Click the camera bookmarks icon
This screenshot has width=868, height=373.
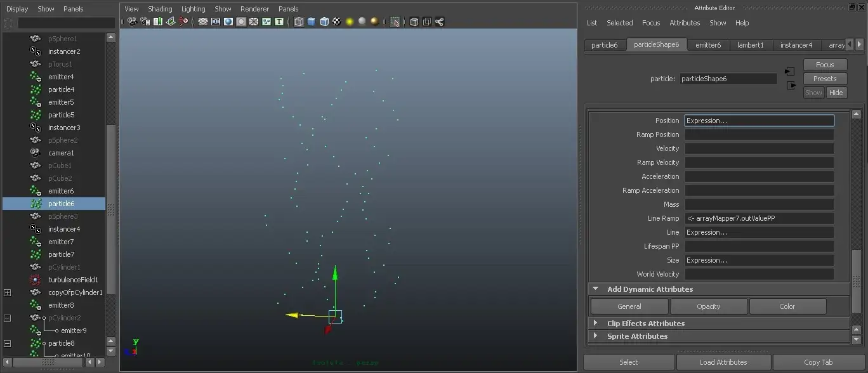pos(158,22)
